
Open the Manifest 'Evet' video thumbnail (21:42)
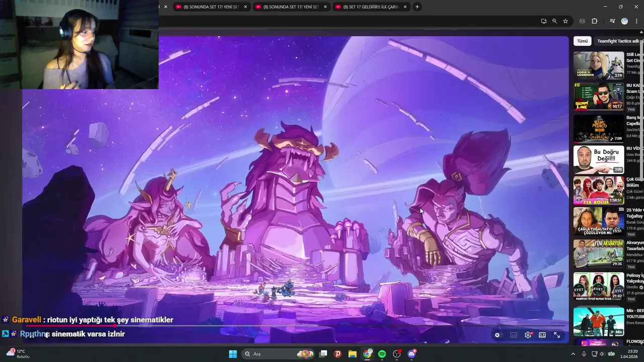pos(599,286)
